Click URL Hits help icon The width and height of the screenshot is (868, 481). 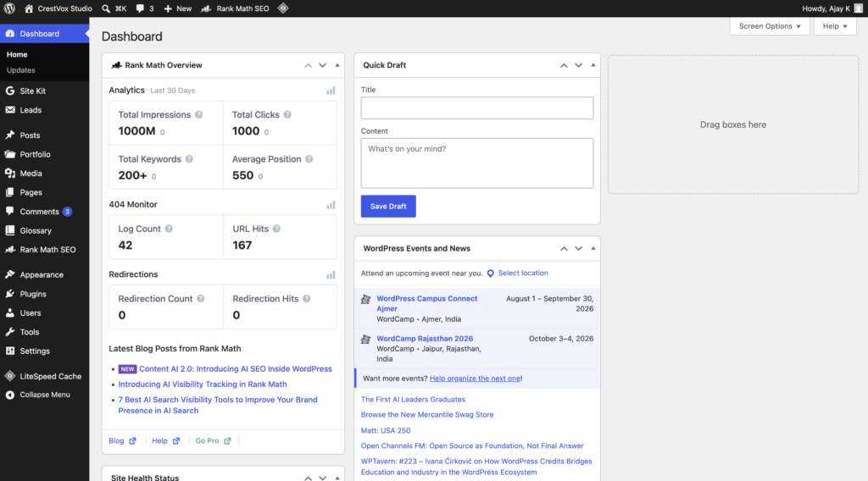(x=276, y=229)
